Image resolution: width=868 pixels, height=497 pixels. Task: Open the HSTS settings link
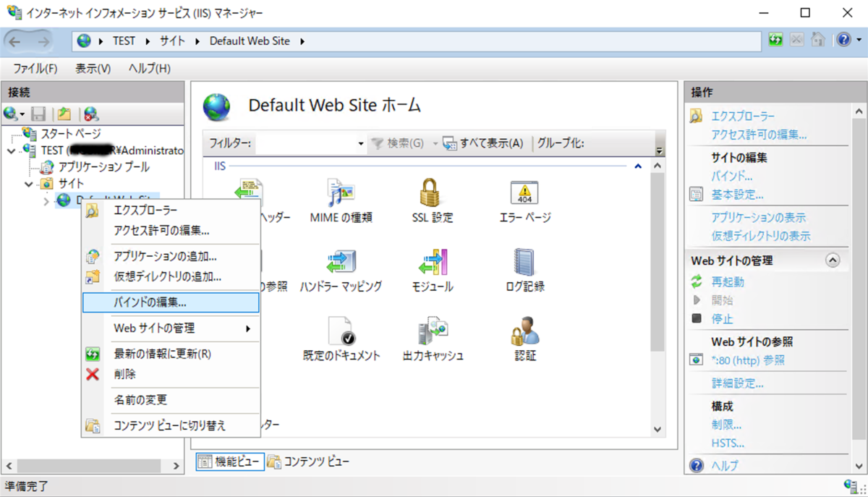(x=726, y=443)
